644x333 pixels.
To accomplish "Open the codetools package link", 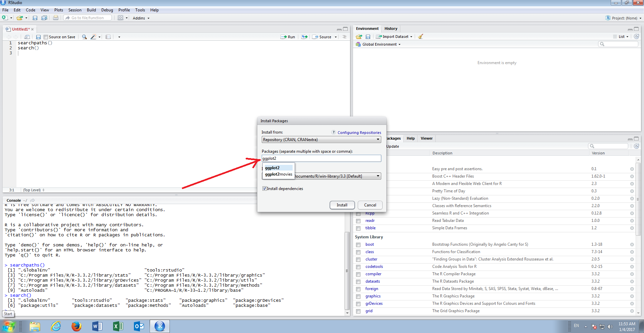I will click(374, 267).
